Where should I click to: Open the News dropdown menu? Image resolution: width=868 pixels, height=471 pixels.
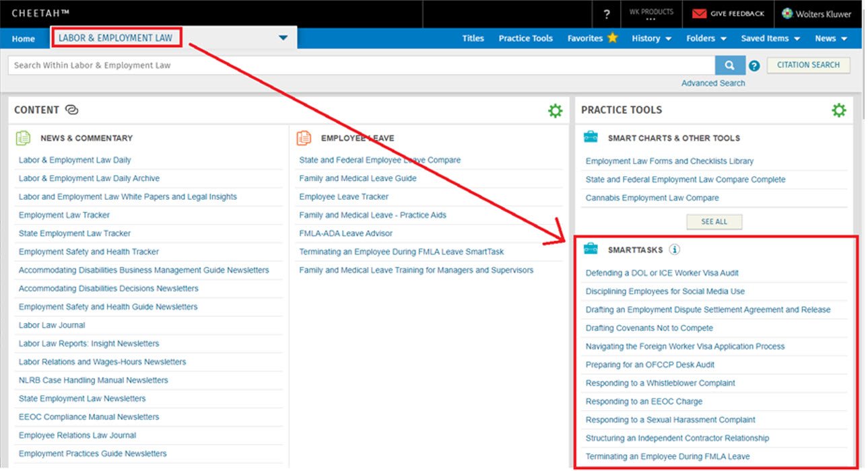pos(830,38)
